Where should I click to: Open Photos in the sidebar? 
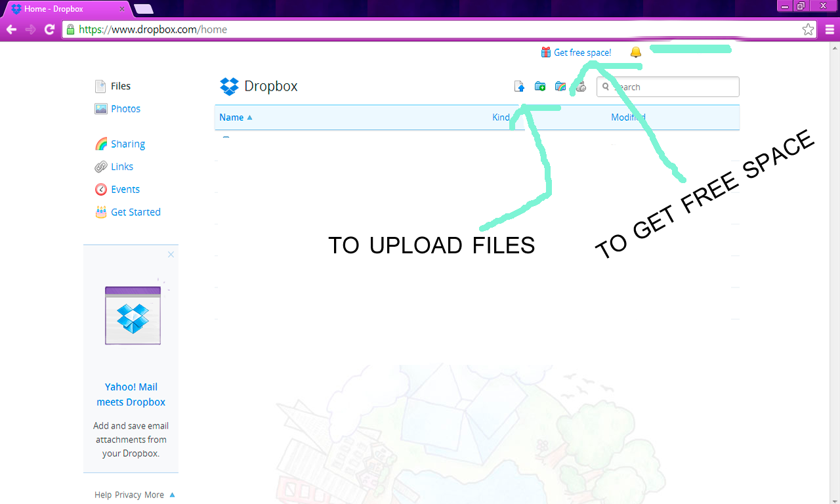click(126, 109)
